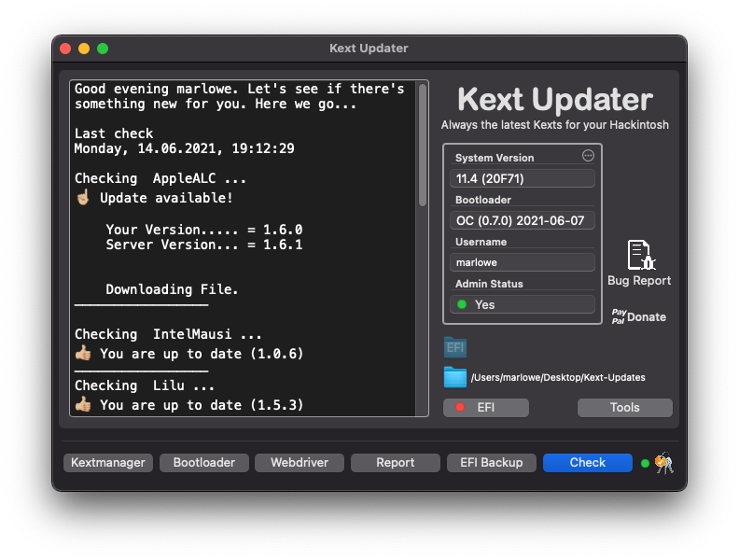739x560 pixels.
Task: Click 'Checking Lilu ...' log line
Action: coord(145,385)
